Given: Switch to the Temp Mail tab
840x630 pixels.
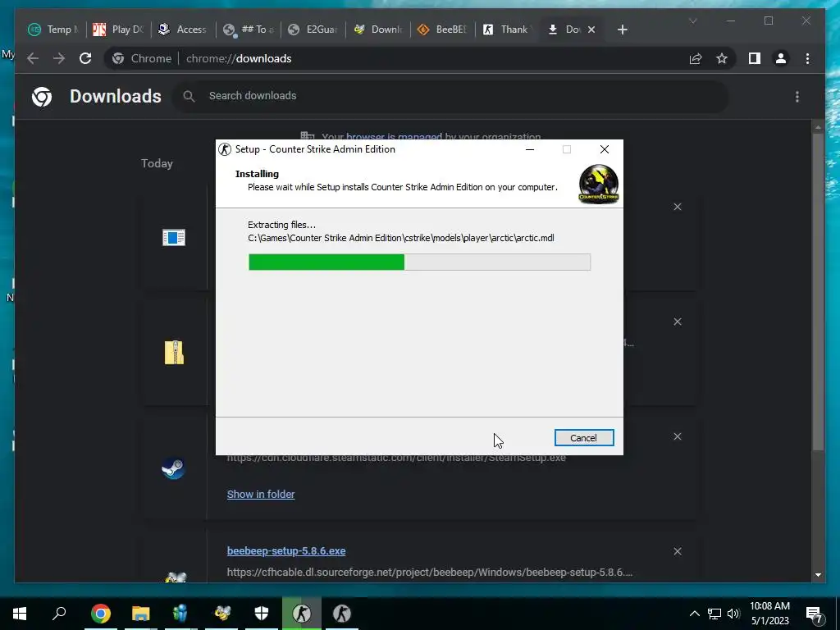Looking at the screenshot, I should [x=53, y=30].
